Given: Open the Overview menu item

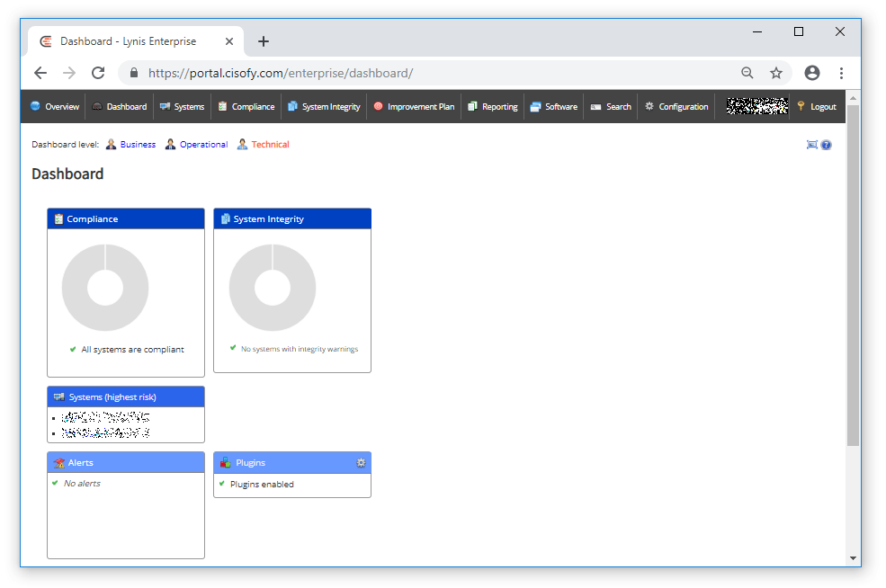Looking at the screenshot, I should [55, 106].
